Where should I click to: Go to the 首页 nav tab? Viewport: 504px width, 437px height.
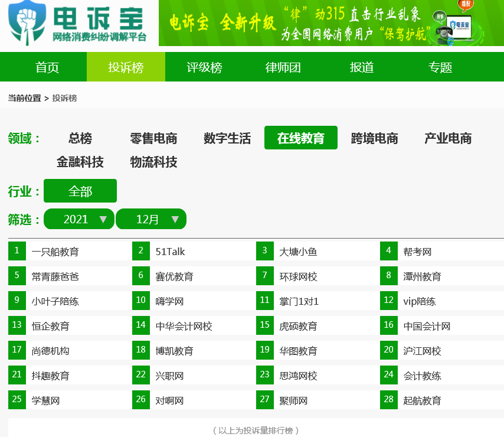pos(47,67)
